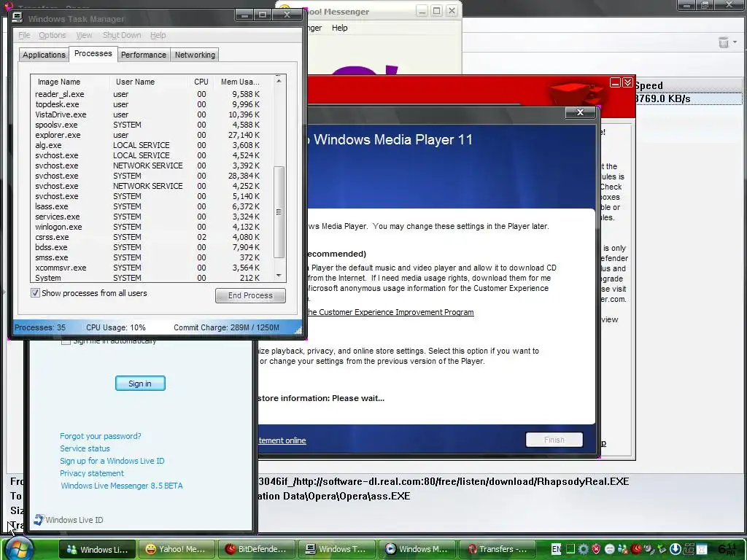Viewport: 747px width, 560px height.
Task: Click the process list scroll up arrow
Action: pos(279,81)
